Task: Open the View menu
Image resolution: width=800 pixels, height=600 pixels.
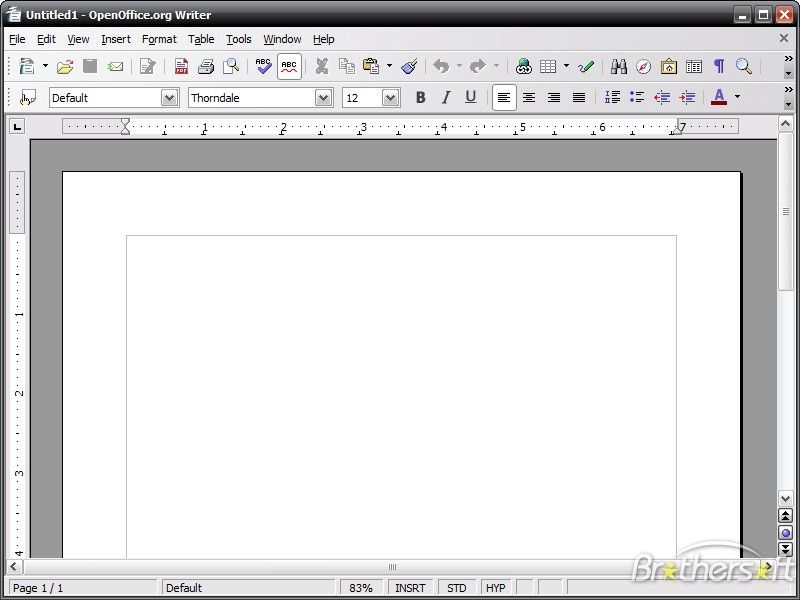Action: [78, 39]
